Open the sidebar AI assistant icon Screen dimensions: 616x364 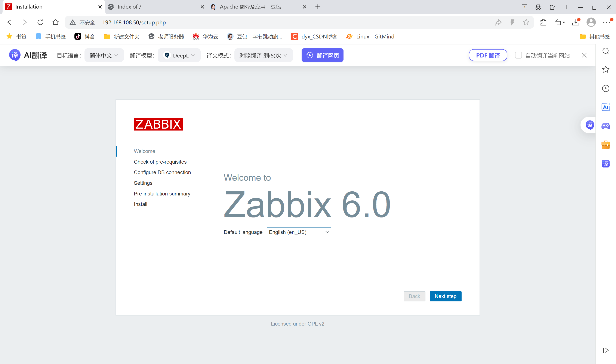[606, 107]
